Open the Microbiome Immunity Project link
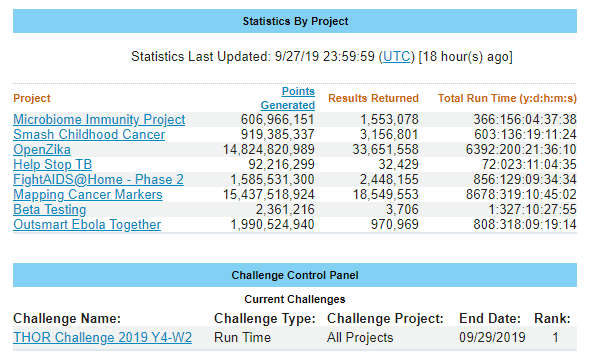The width and height of the screenshot is (592, 362). [99, 119]
